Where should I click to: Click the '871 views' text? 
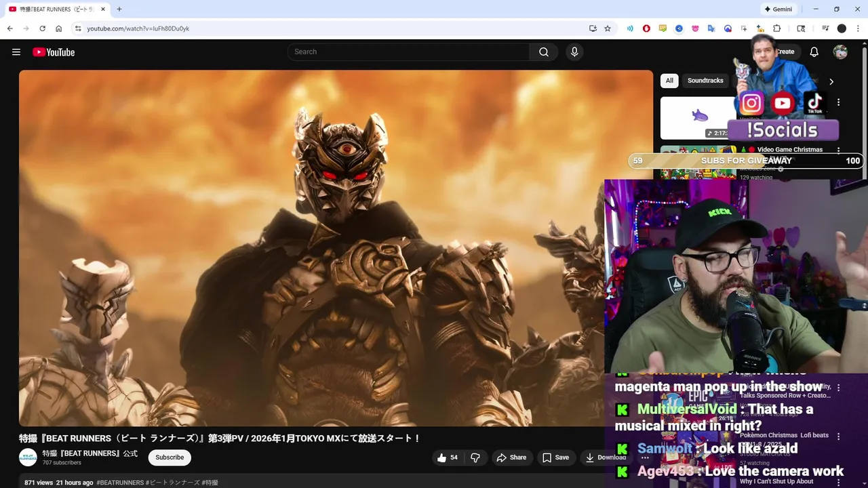tap(39, 483)
